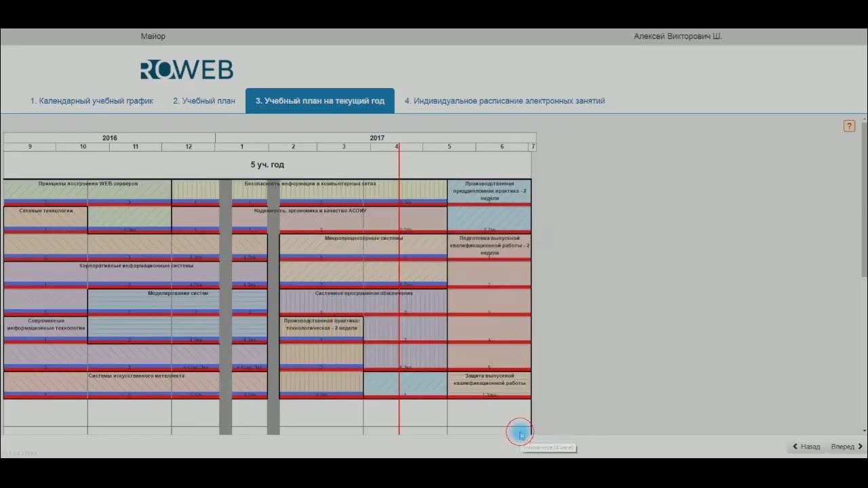Screen dimensions: 868x488
Task: Click month 11 column header
Action: pos(136,147)
